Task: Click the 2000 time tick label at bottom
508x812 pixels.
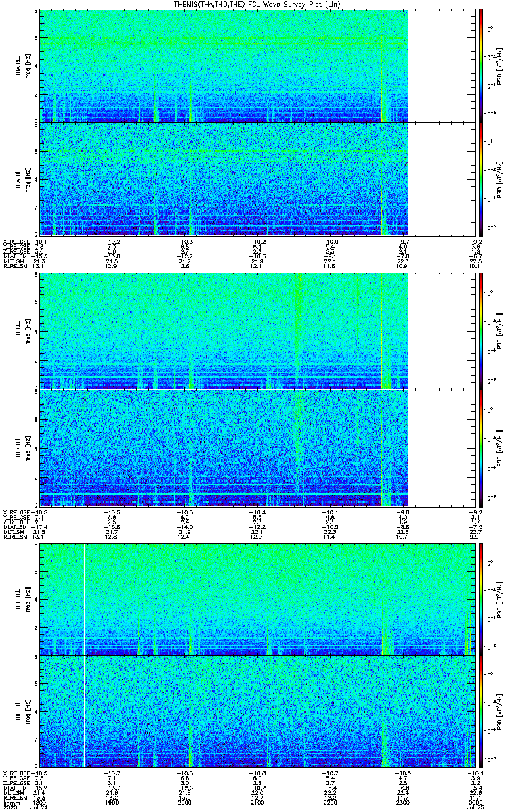Action: [x=185, y=803]
